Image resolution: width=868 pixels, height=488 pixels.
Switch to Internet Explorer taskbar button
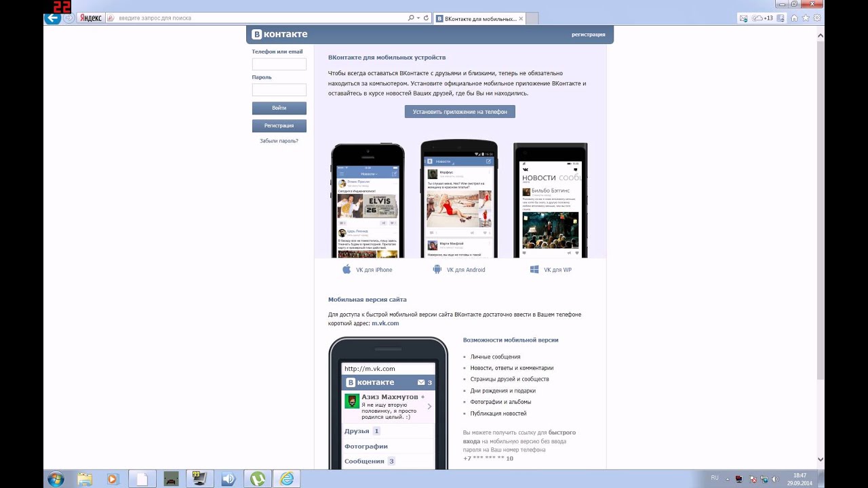[286, 479]
